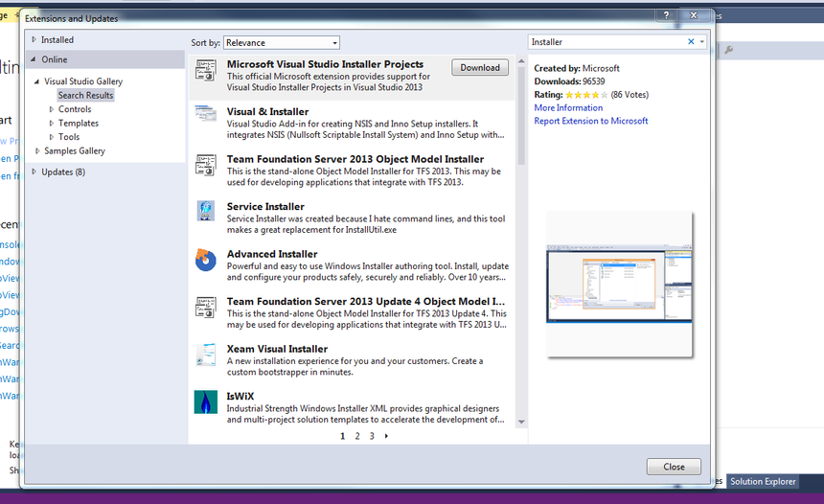
Task: Click the IsWiX flame icon
Action: coord(205,401)
